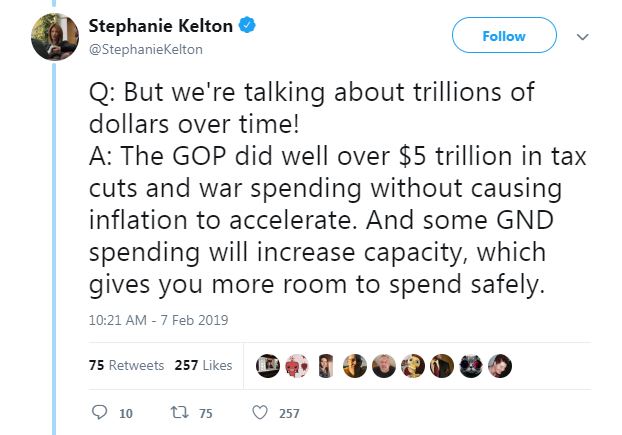
Task: Like the tweet with heart icon
Action: [x=260, y=412]
